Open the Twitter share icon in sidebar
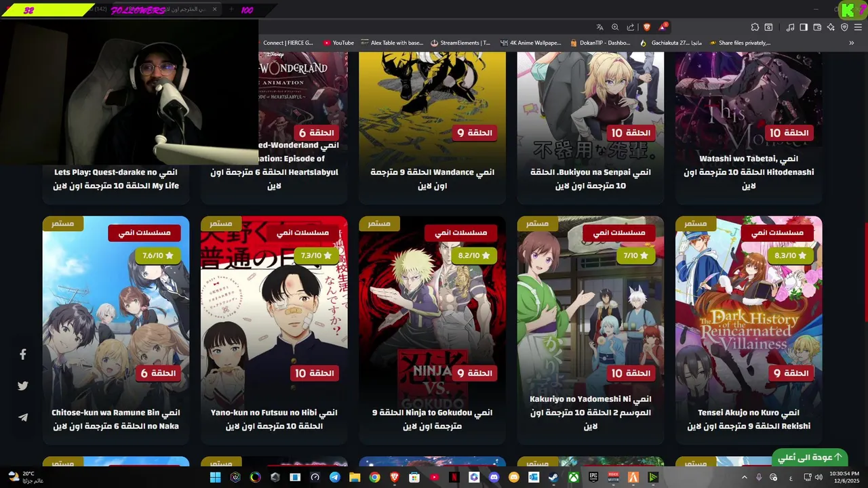This screenshot has height=488, width=868. (22, 386)
